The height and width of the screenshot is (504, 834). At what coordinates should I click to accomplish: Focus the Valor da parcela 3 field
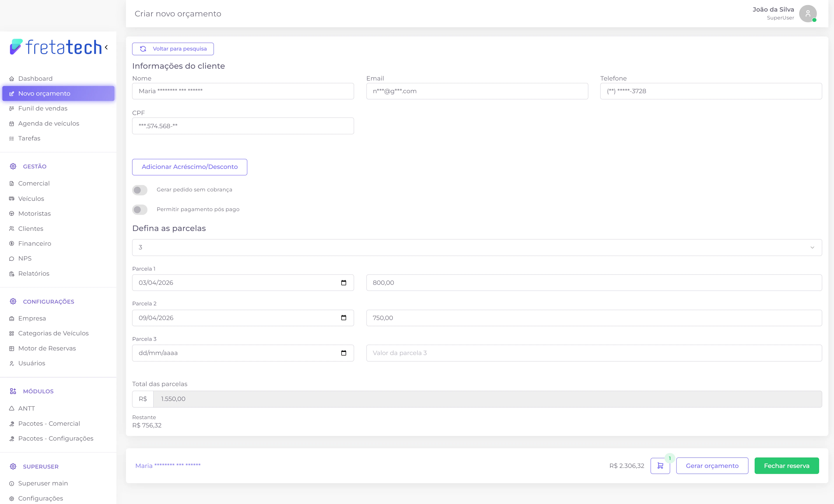pyautogui.click(x=594, y=353)
